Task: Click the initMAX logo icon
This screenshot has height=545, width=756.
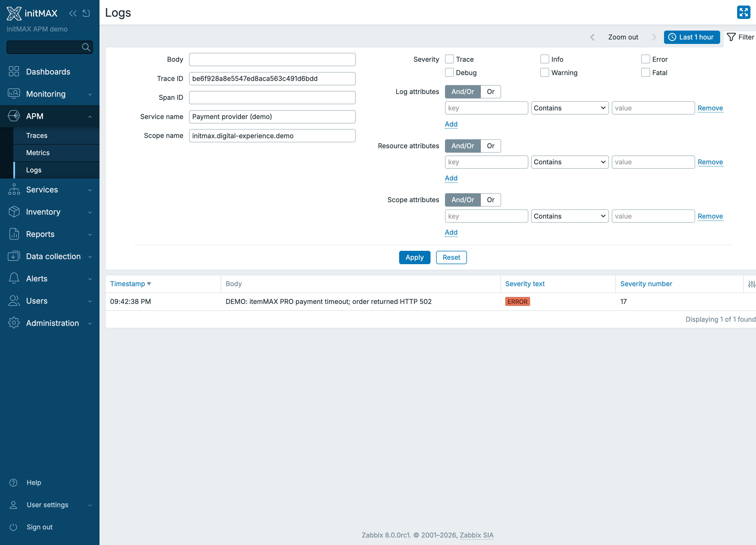Action: pyautogui.click(x=14, y=13)
